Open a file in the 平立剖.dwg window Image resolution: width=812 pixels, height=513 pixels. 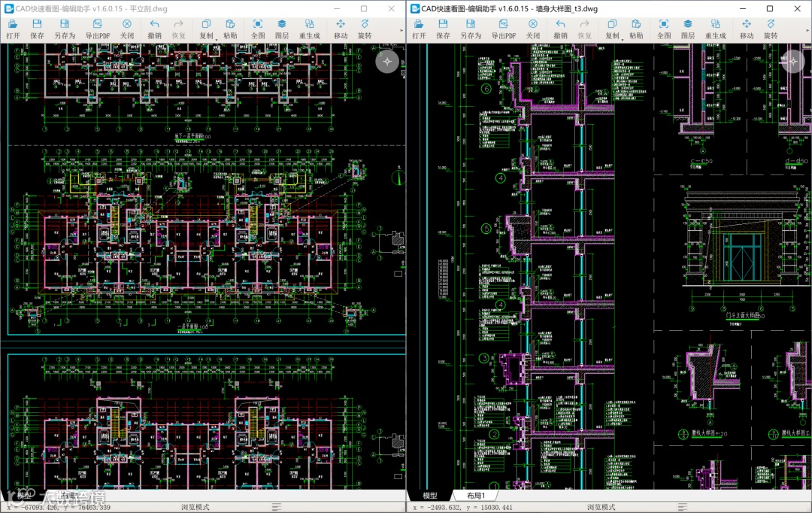(x=13, y=29)
